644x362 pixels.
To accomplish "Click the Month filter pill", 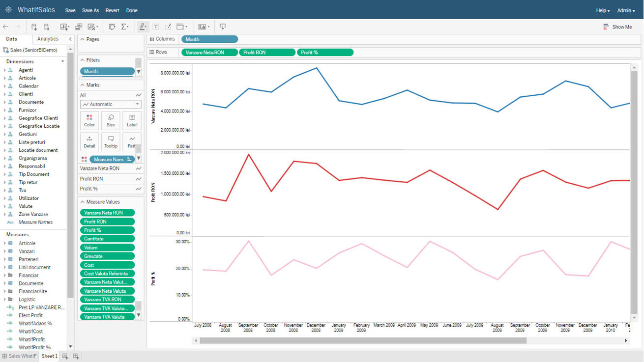I will (107, 71).
